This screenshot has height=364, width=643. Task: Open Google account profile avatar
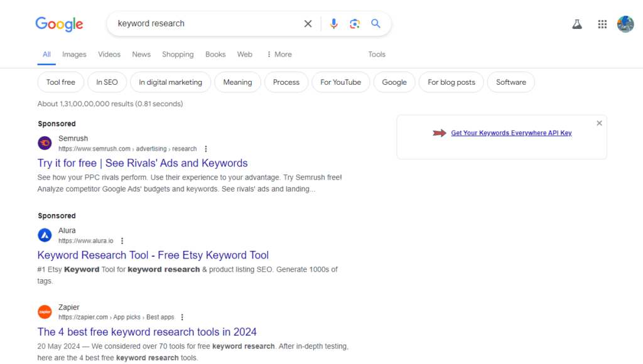[x=625, y=24]
